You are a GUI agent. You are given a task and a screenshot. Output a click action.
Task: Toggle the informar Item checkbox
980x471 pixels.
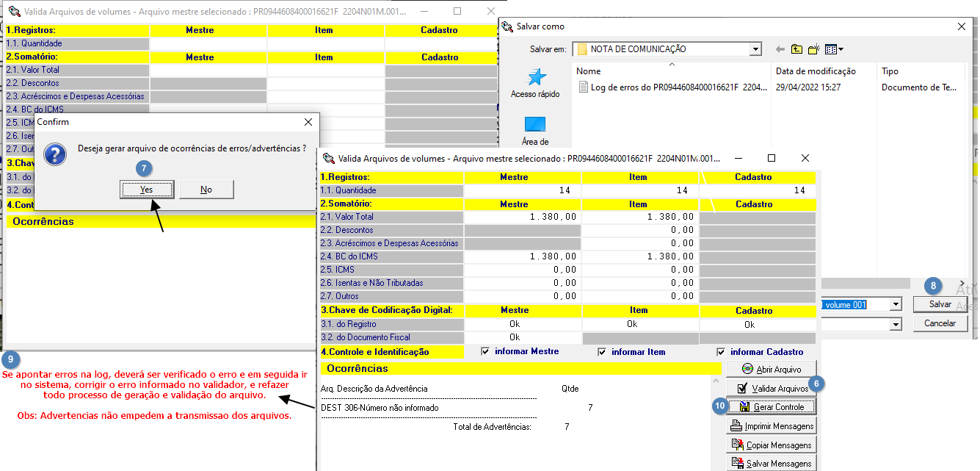603,352
